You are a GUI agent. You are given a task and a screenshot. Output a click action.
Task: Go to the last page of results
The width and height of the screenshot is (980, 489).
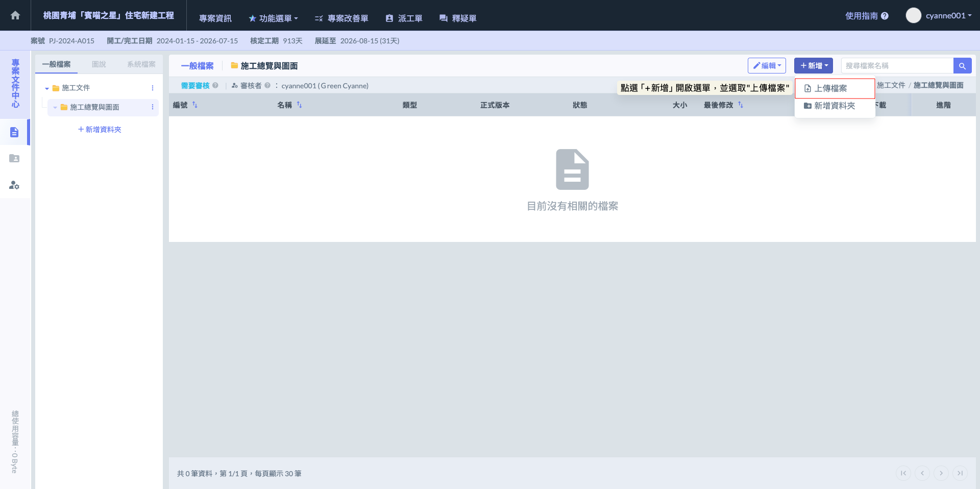click(x=960, y=473)
